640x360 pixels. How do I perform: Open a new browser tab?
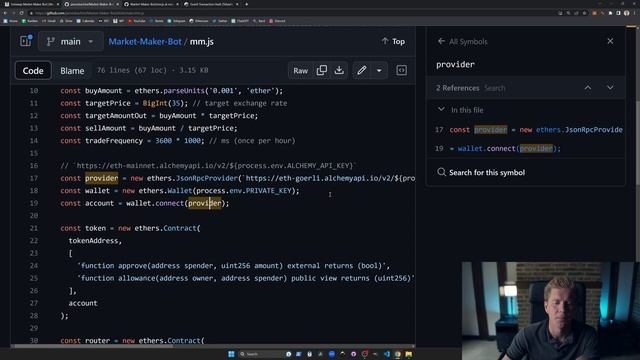(246, 4)
